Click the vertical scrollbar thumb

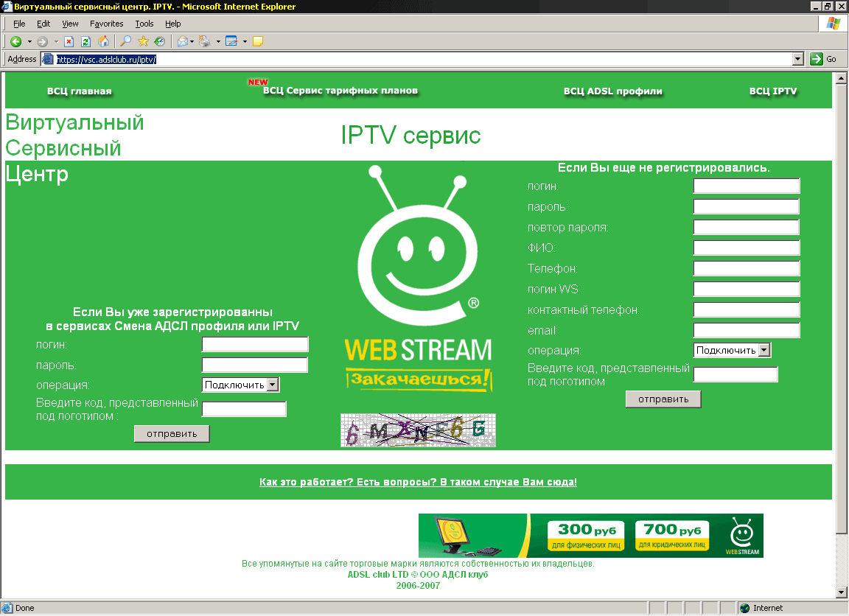pyautogui.click(x=841, y=309)
